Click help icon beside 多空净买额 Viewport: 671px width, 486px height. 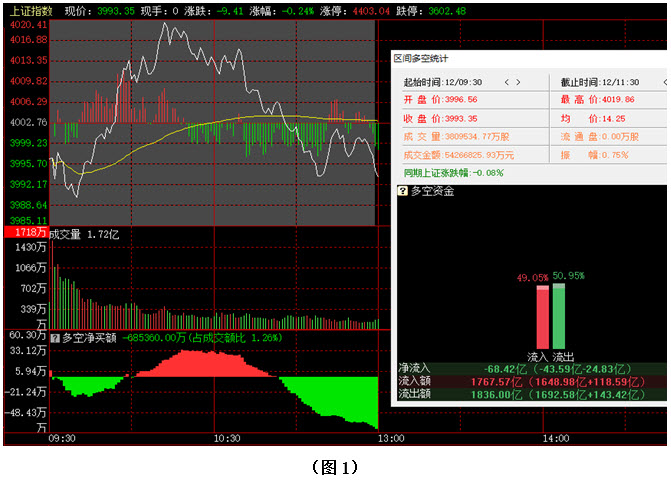[55, 338]
